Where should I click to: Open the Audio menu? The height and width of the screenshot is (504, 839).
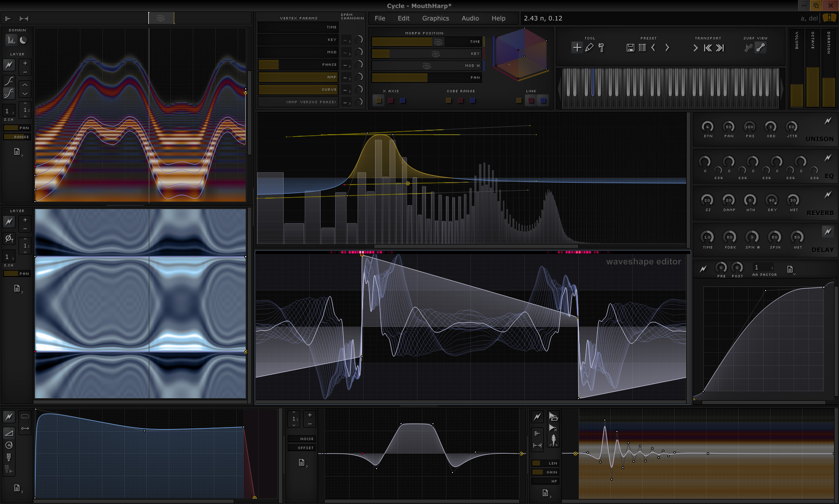pos(470,18)
